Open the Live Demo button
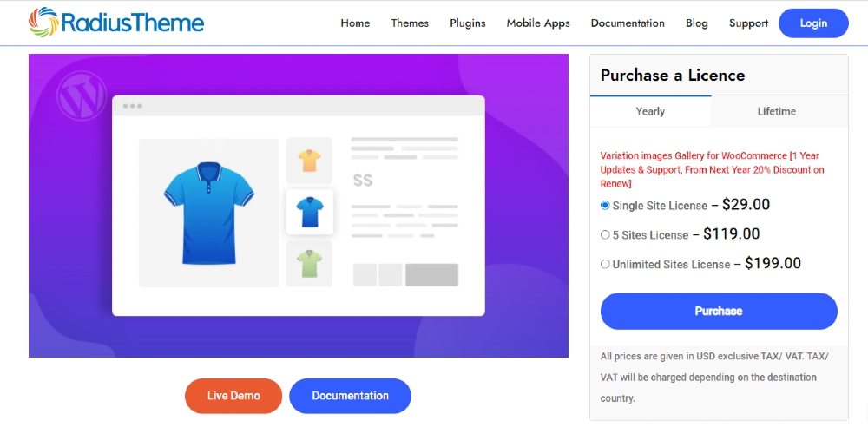Screen dimensions: 868x434 tap(233, 396)
